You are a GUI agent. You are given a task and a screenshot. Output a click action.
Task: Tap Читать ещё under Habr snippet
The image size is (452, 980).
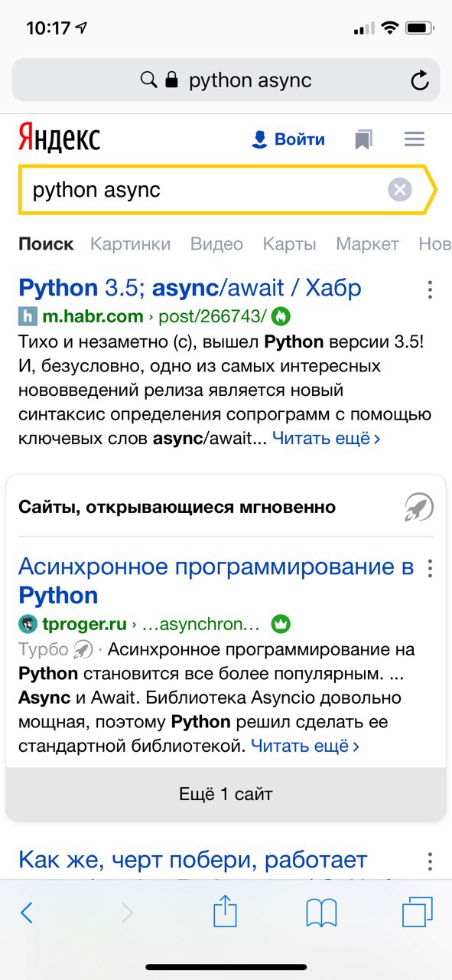point(327,439)
